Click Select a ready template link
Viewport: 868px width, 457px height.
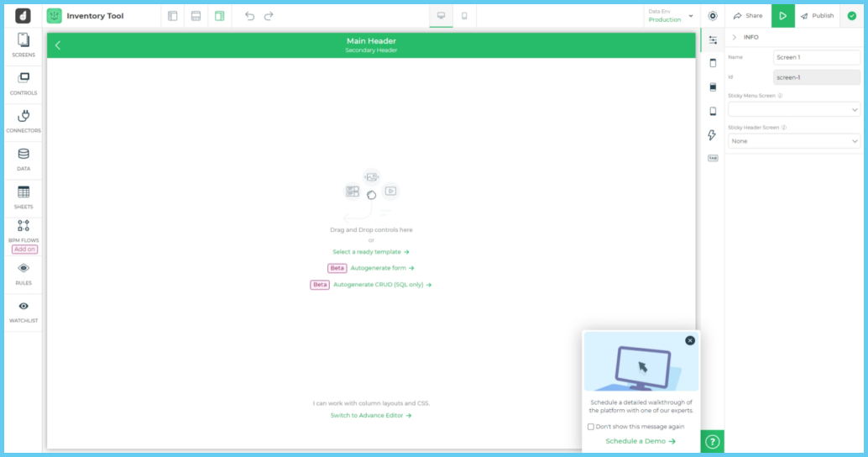(x=371, y=252)
